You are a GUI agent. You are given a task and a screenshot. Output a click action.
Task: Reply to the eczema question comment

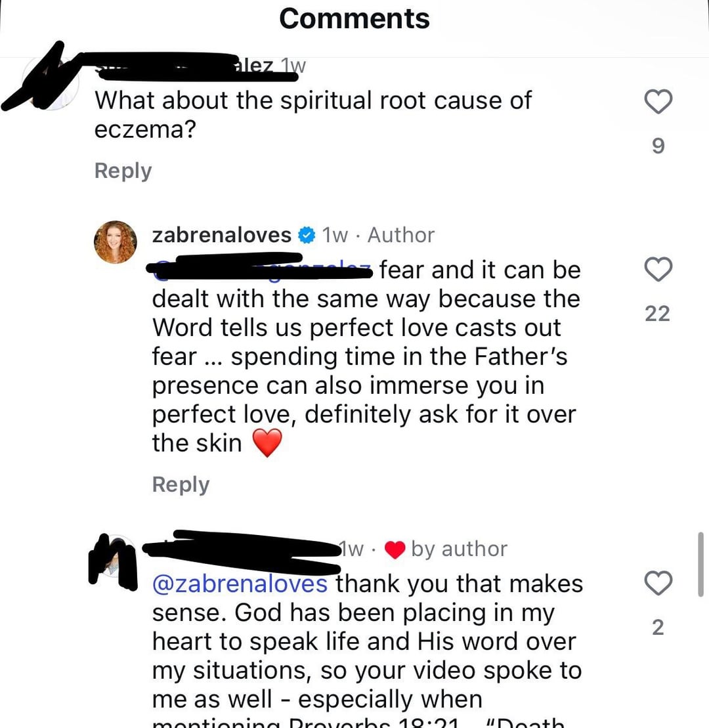pos(123,171)
